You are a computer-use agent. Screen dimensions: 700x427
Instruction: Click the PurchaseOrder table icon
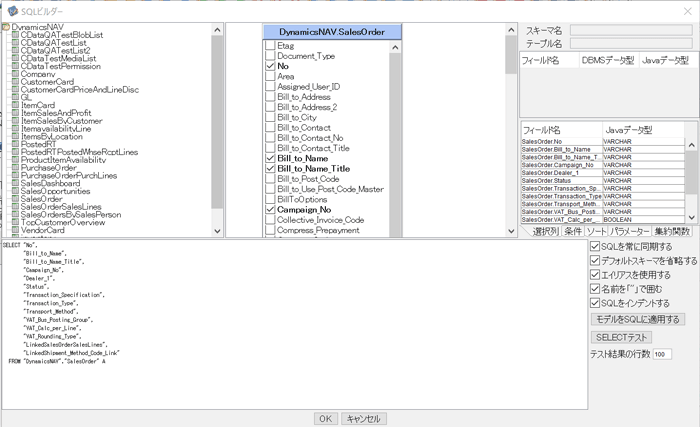click(15, 167)
